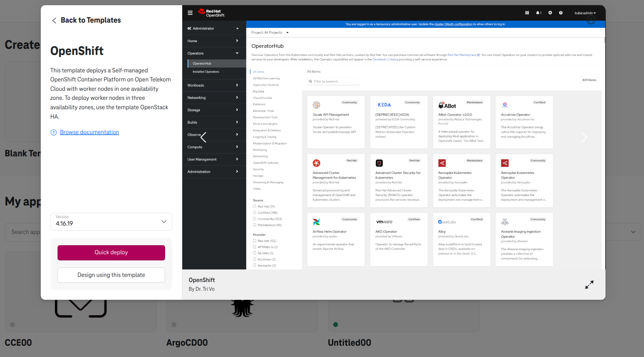Show the previous carousel image
The image size is (644, 357).
[x=203, y=137]
